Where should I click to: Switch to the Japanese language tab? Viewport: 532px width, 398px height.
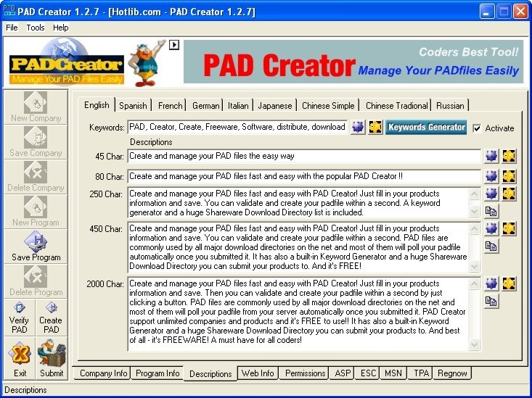click(x=275, y=106)
